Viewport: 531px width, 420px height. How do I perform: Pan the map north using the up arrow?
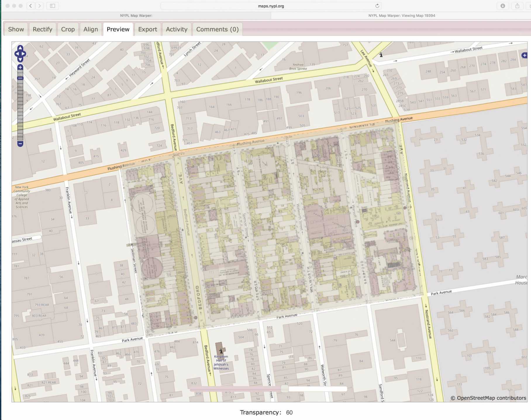click(20, 48)
